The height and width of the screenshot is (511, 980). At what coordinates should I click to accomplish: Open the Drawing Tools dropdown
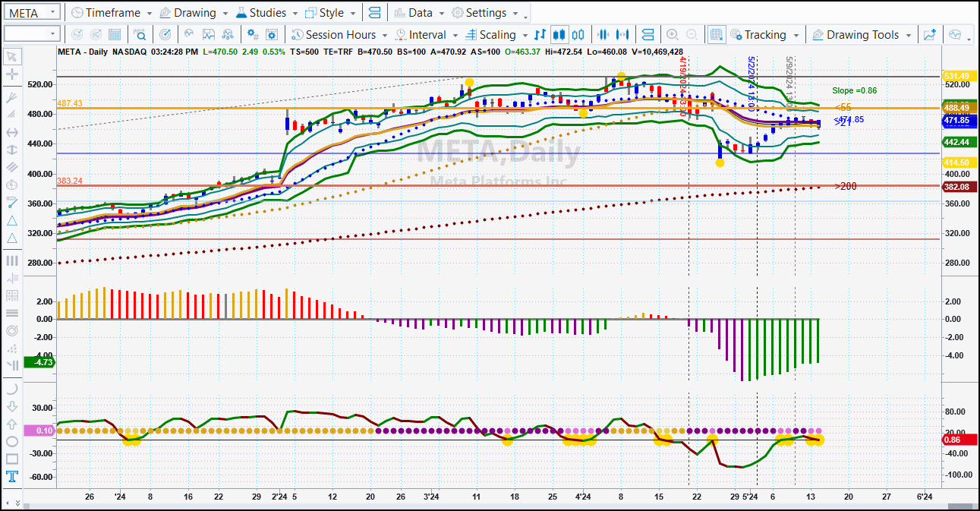tap(862, 35)
